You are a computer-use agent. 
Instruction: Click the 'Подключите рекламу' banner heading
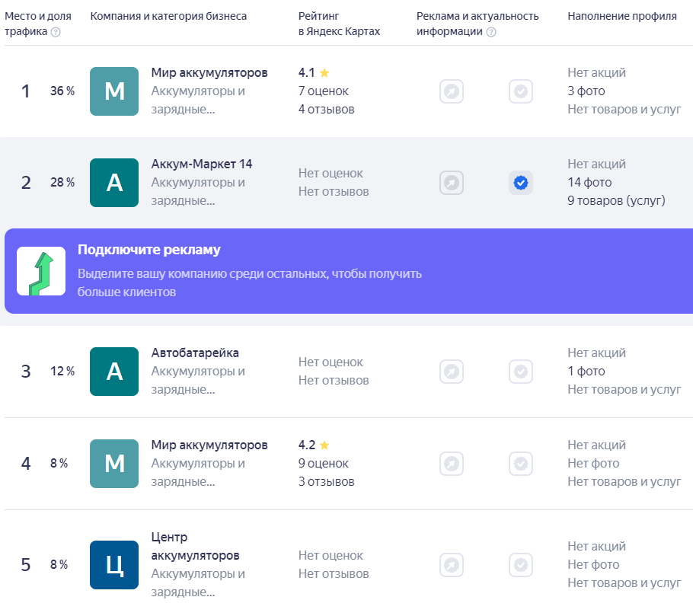[149, 250]
